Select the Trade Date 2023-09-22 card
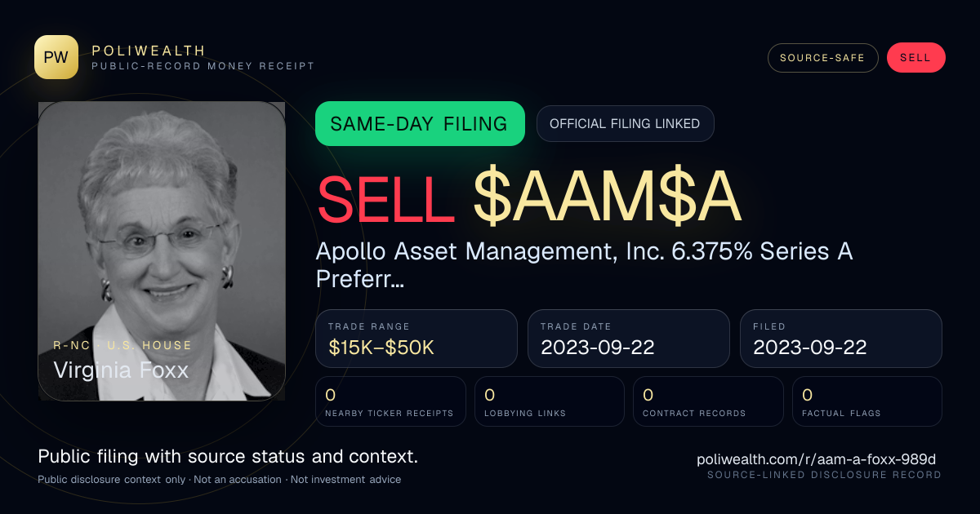This screenshot has width=980, height=514. tap(629, 339)
